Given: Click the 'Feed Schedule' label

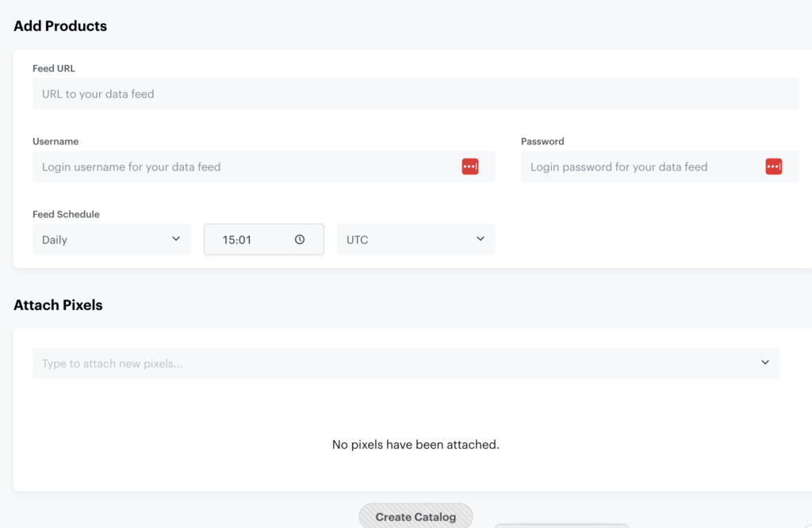Looking at the screenshot, I should [66, 214].
